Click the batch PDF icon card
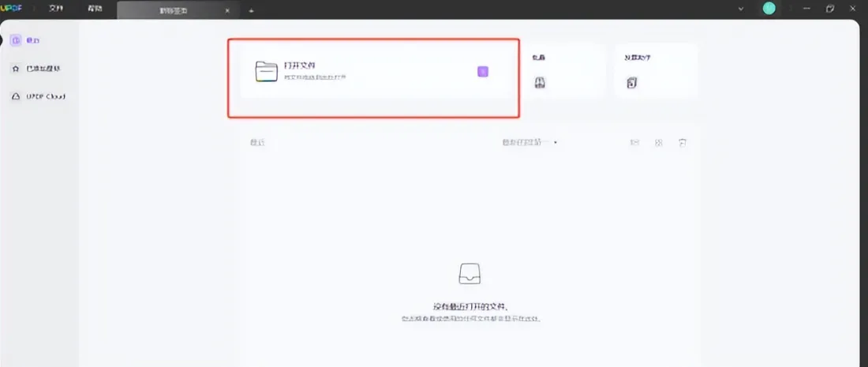This screenshot has width=868, height=367. pyautogui.click(x=541, y=82)
